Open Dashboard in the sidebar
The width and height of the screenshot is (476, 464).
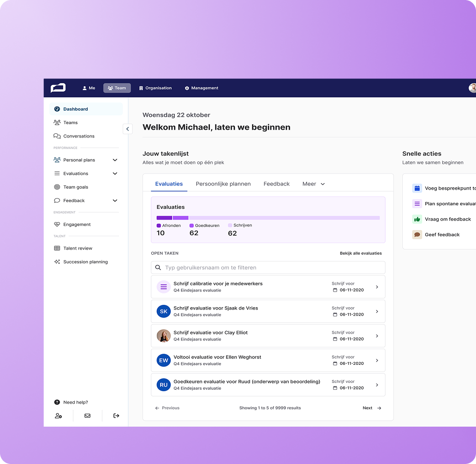tap(86, 109)
